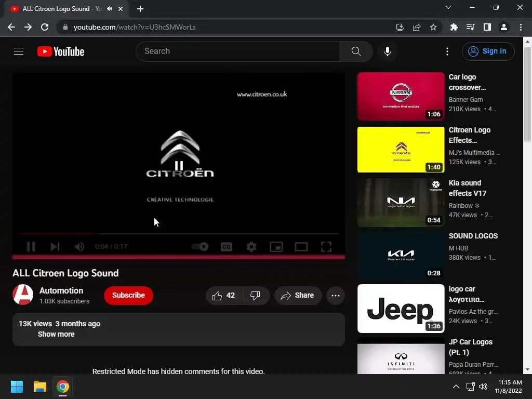Open YouTube settings three-dot menu
The width and height of the screenshot is (532, 399).
coord(447,51)
